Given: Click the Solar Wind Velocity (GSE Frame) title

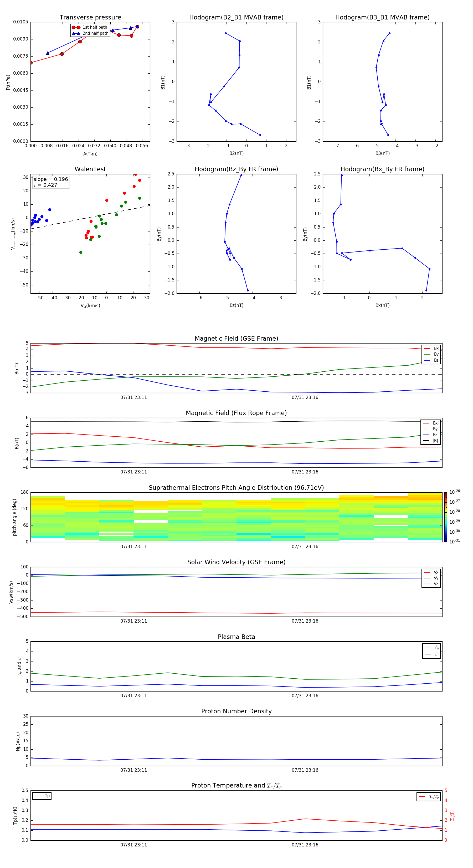Looking at the screenshot, I should point(236,562).
